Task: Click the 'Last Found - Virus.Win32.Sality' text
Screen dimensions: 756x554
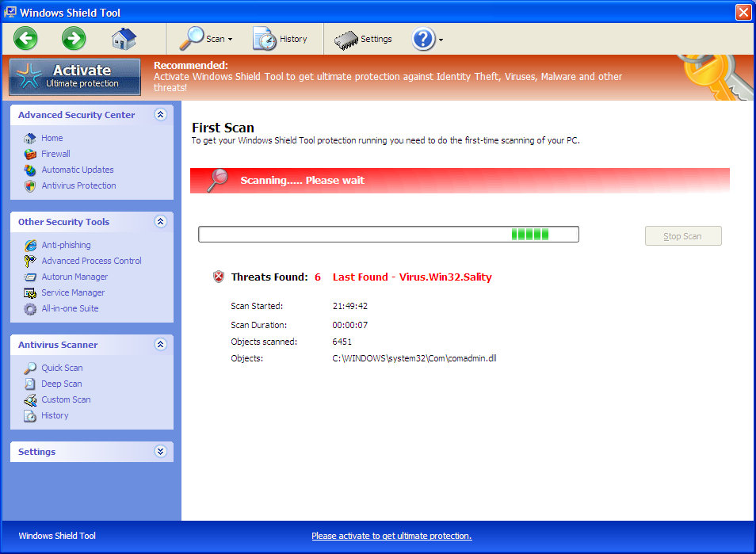Action: point(412,277)
